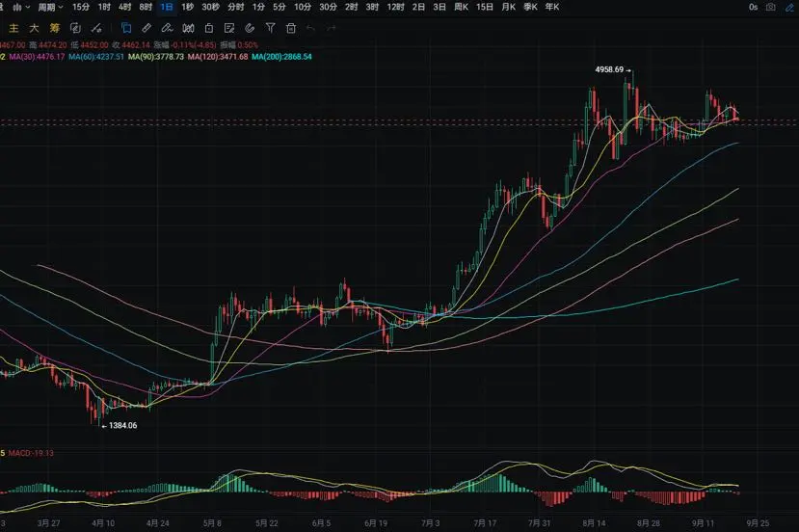Switch to the 1秒 timeframe
Viewport: 799px width, 532px height.
pos(188,7)
